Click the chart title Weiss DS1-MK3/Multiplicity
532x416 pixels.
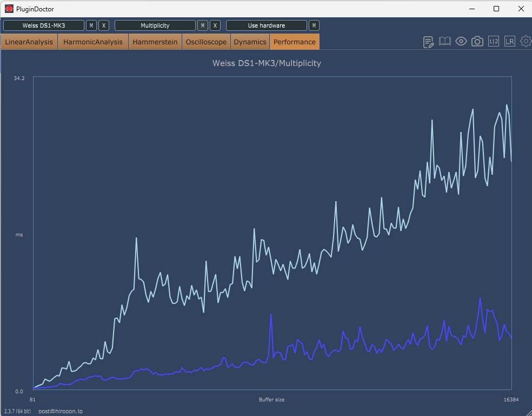[267, 63]
